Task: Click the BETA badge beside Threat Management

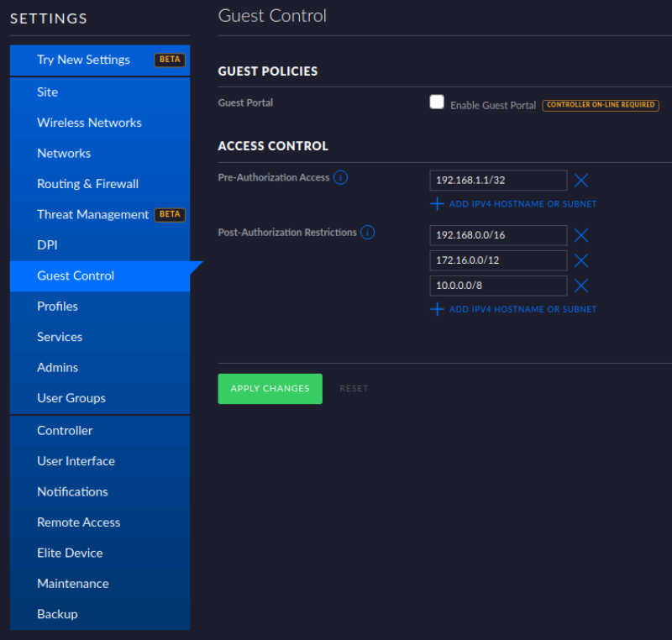Action: [170, 214]
